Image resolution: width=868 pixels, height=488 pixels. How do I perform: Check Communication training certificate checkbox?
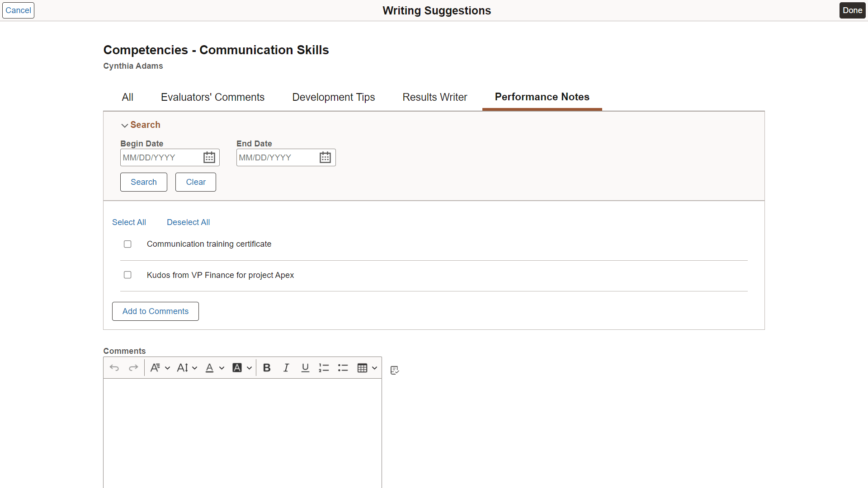(x=127, y=244)
